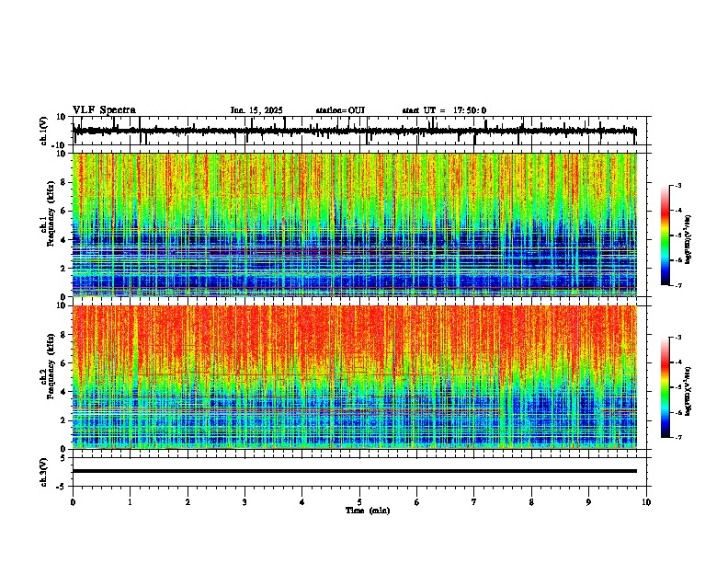Click the -3 label on ch.2 color scale

tap(677, 338)
